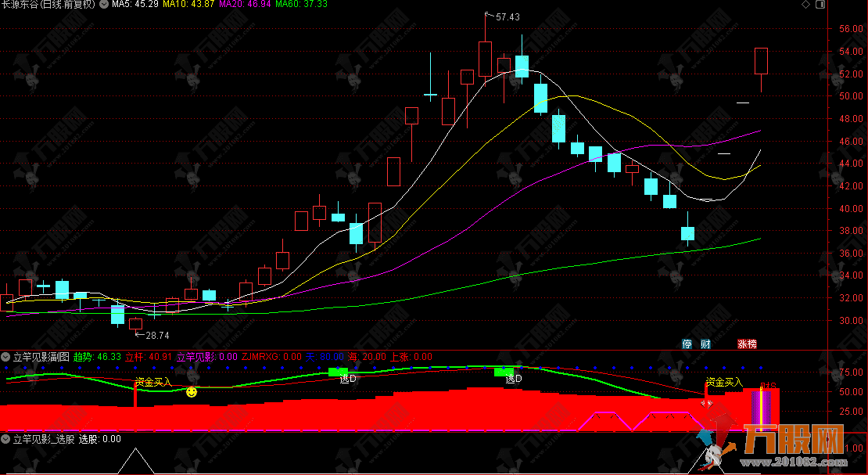Click the 停 marker under the chart
868x475 pixels.
(687, 344)
